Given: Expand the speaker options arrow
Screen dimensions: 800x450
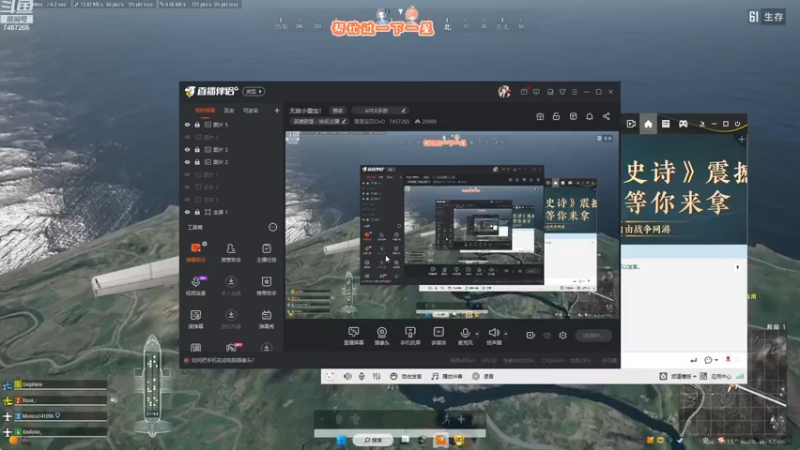Looking at the screenshot, I should 505,334.
